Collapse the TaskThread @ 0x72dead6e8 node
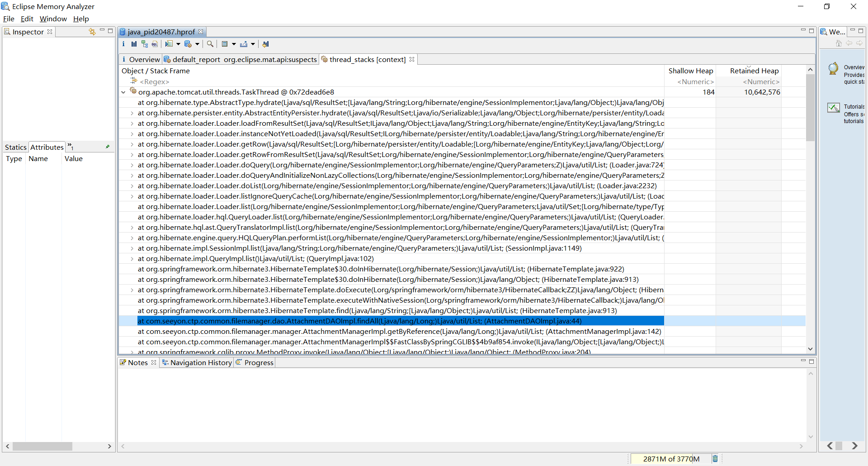This screenshot has height=466, width=868. point(123,92)
